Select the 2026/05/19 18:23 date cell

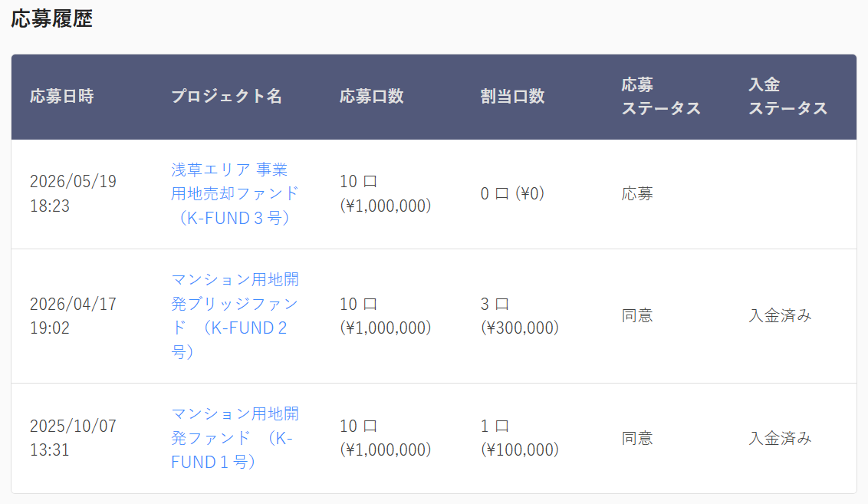[73, 194]
